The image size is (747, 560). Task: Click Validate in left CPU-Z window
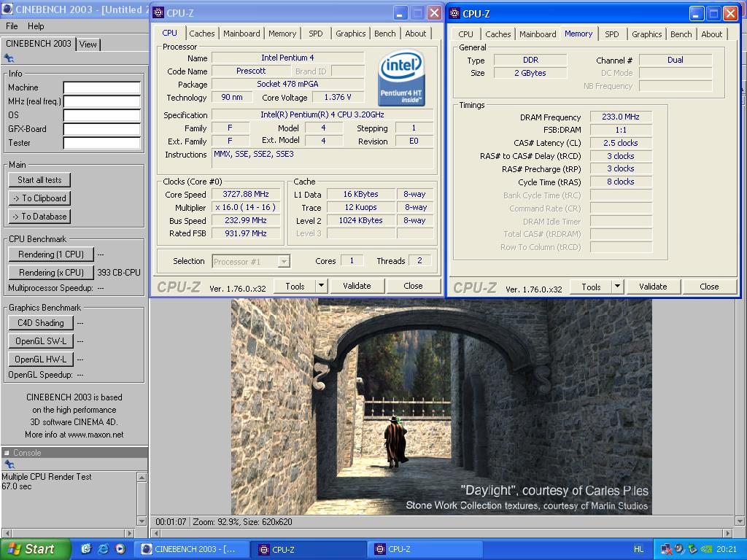click(357, 286)
